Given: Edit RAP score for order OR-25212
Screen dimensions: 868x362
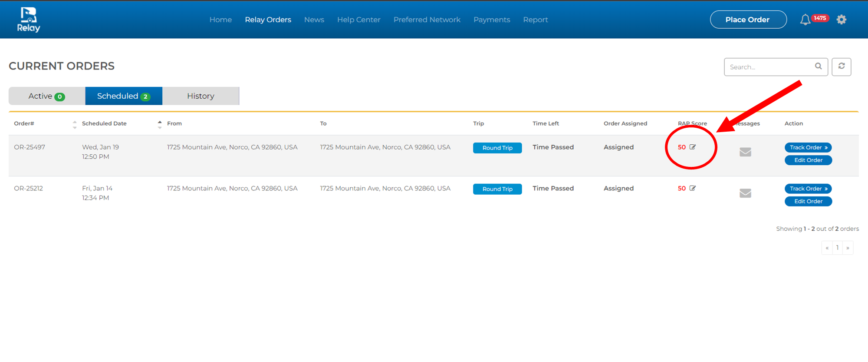Looking at the screenshot, I should pyautogui.click(x=693, y=189).
